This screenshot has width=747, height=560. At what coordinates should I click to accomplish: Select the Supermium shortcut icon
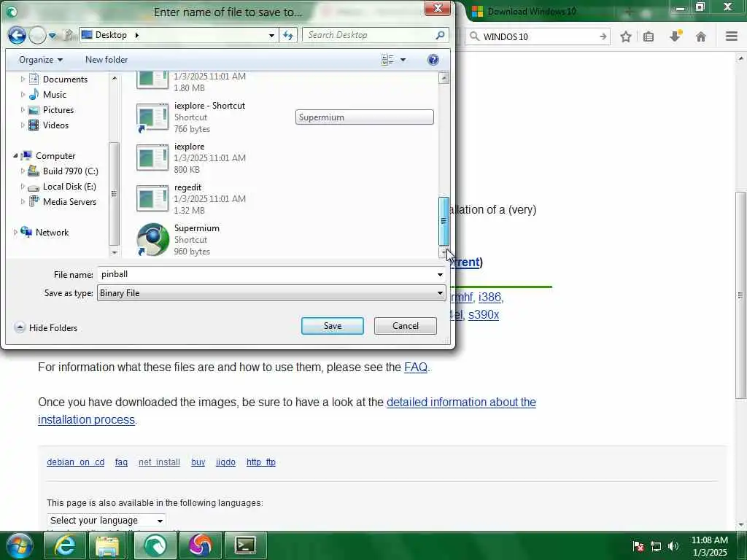click(x=152, y=239)
